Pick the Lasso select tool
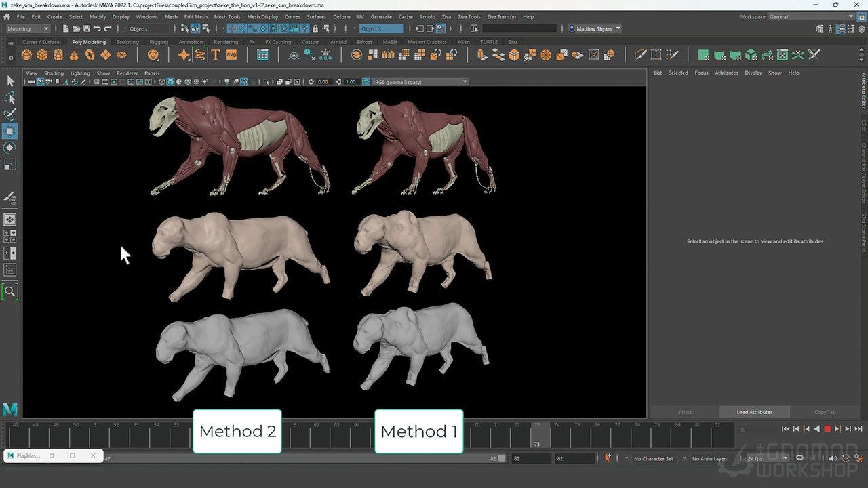 coord(10,98)
